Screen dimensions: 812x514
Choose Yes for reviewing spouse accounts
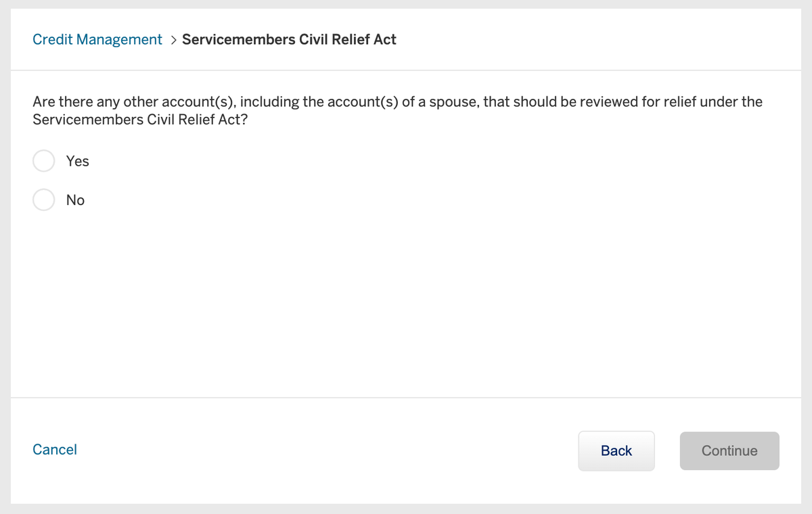[43, 160]
